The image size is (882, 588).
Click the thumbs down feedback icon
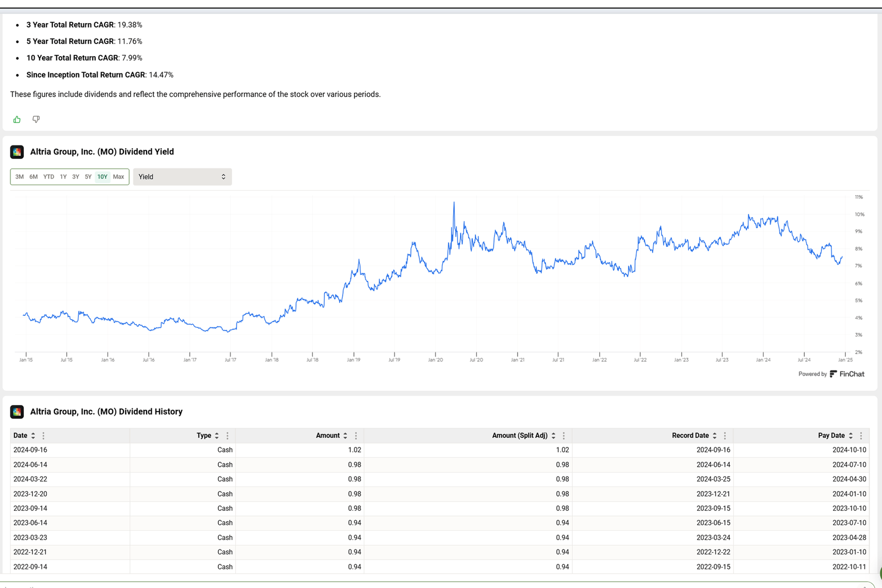[x=36, y=119]
